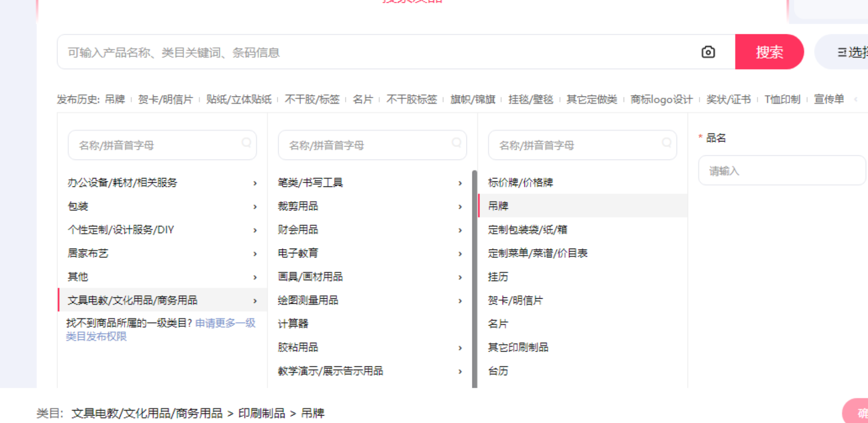The width and height of the screenshot is (868, 423).
Task: Expand the 裁剪用品 subcategory arrow
Action: pos(460,207)
